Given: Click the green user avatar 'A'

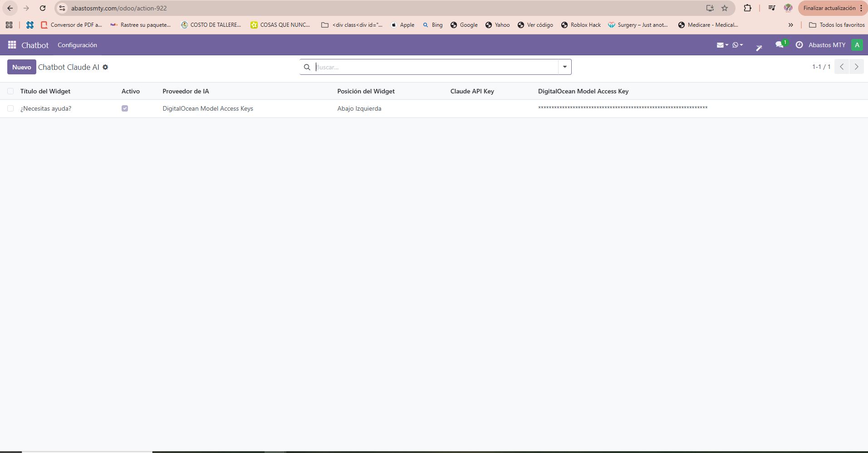Looking at the screenshot, I should tap(857, 45).
